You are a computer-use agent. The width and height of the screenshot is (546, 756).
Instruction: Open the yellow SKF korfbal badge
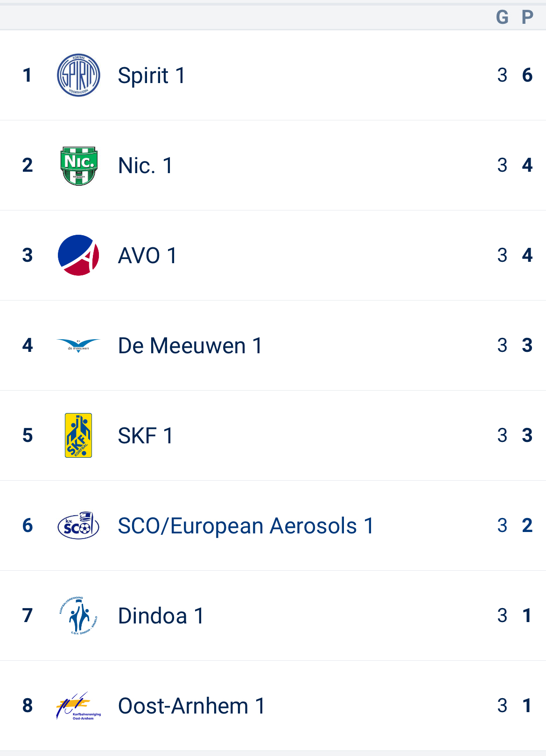78,435
